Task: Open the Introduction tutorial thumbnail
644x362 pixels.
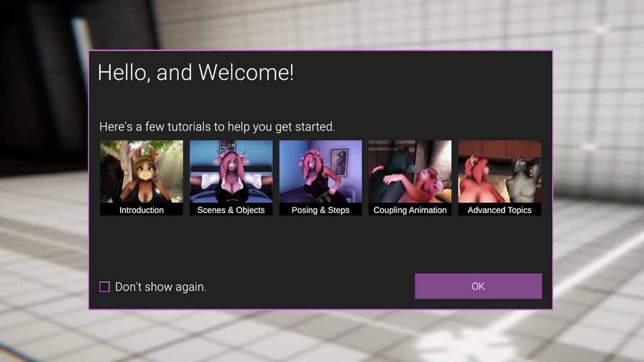Action: (x=142, y=178)
